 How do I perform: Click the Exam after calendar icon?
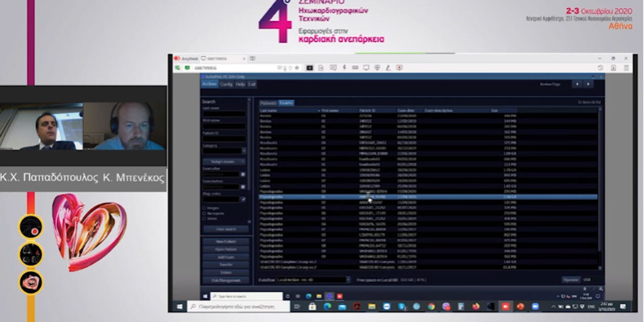(x=243, y=174)
